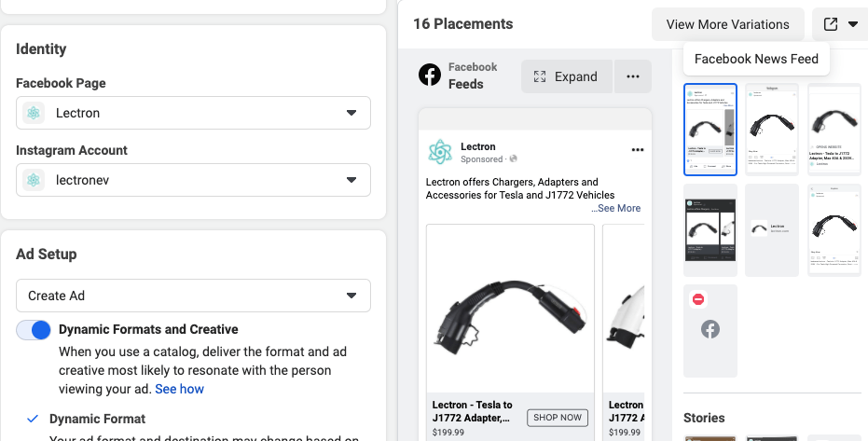Image resolution: width=868 pixels, height=441 pixels.
Task: Click the Dynamic Format checkmark option
Action: pyautogui.click(x=34, y=419)
